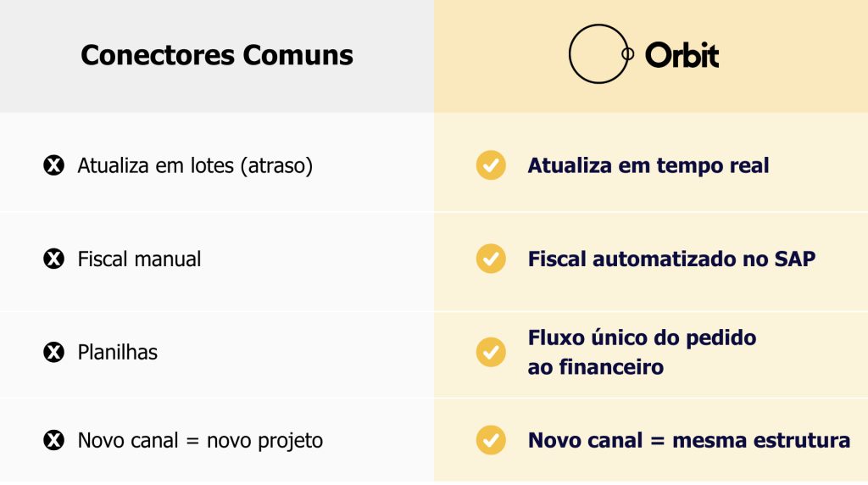Click the "Atualiza em tempo real" text
The height and width of the screenshot is (485, 868).
[x=648, y=165]
